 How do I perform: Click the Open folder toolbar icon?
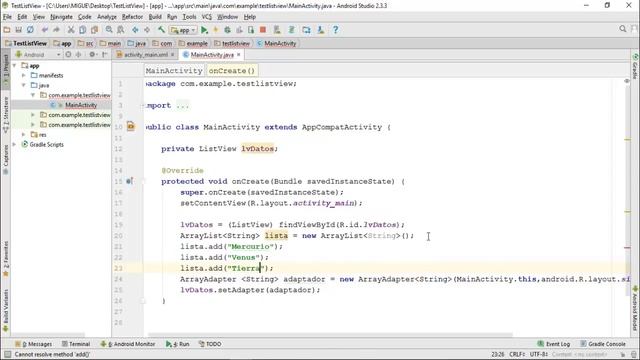[7, 30]
